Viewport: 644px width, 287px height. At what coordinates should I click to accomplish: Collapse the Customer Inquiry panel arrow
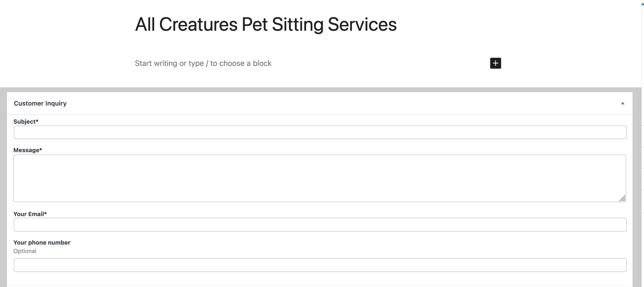(x=622, y=103)
